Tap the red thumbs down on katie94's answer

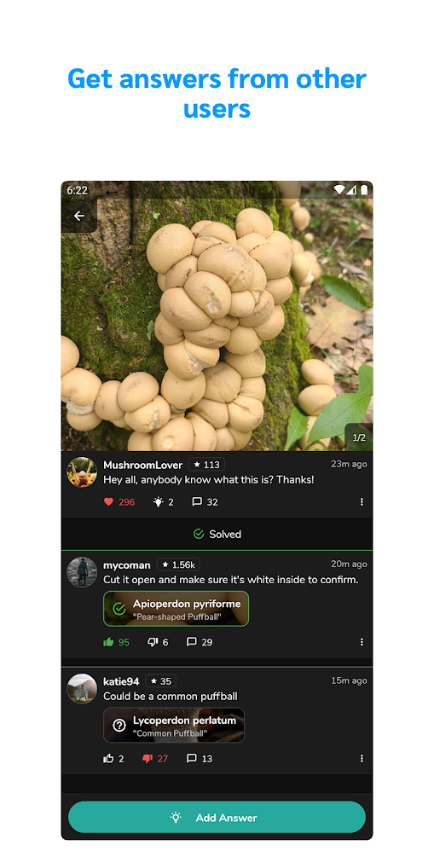click(x=148, y=758)
